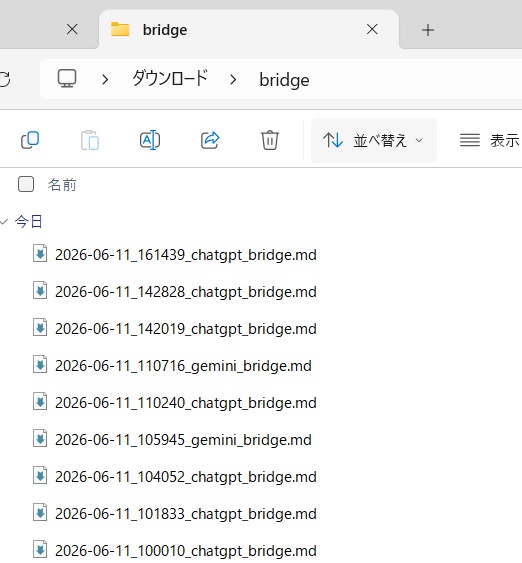Select 2026-06-11_142828_chatgpt_bridge.md
Image resolution: width=522 pixels, height=563 pixels.
[186, 292]
